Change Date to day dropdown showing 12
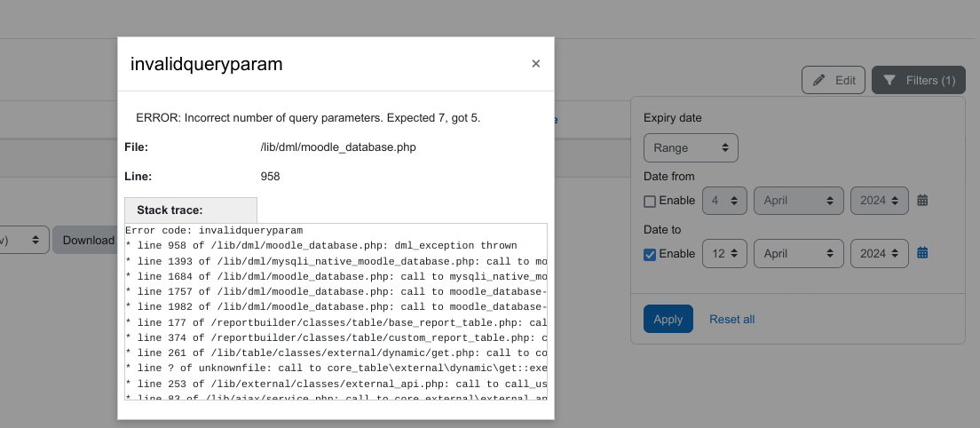This screenshot has width=980, height=428. pos(724,254)
